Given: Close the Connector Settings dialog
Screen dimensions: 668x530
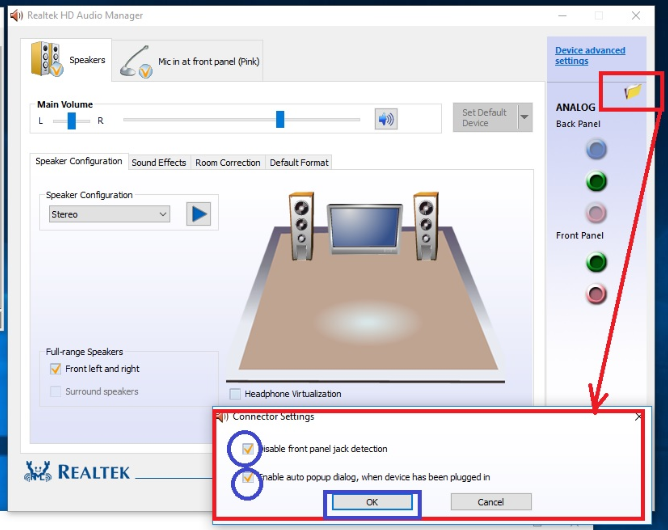Looking at the screenshot, I should click(x=638, y=417).
